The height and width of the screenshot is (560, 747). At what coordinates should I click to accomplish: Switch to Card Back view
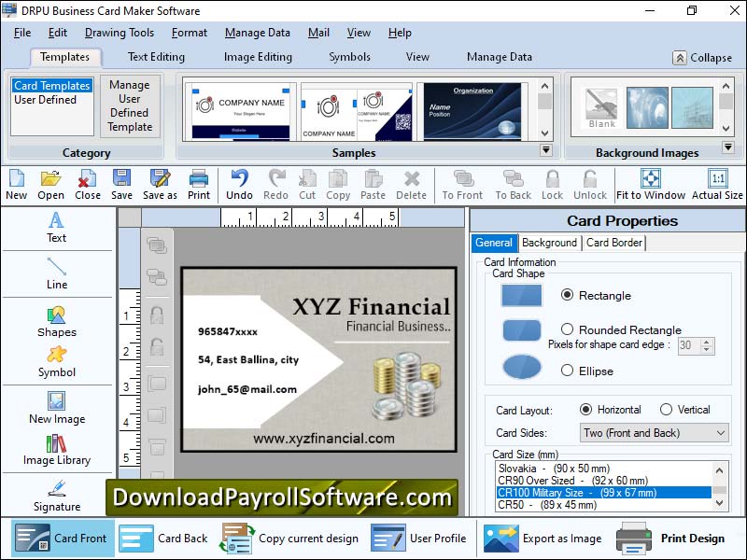[x=163, y=539]
